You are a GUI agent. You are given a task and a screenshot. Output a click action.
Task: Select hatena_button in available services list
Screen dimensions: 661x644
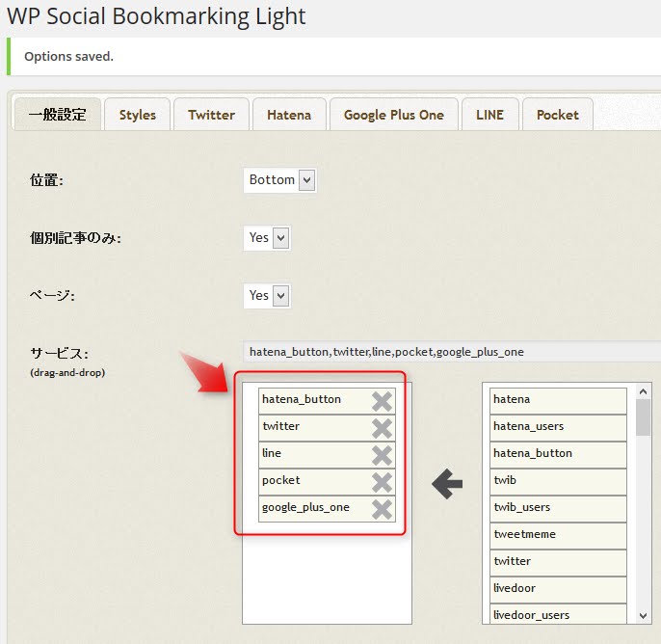tap(558, 455)
